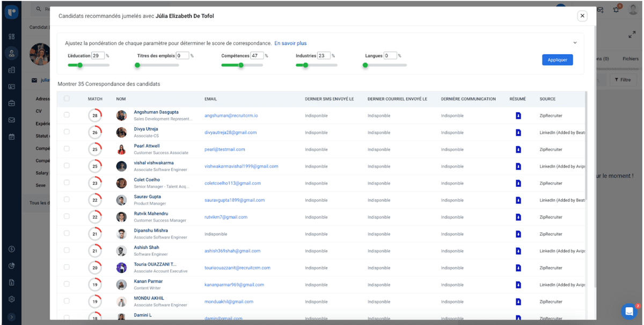Tick checkbox next to Saurav Gupta
The width and height of the screenshot is (644, 325).
[67, 200]
